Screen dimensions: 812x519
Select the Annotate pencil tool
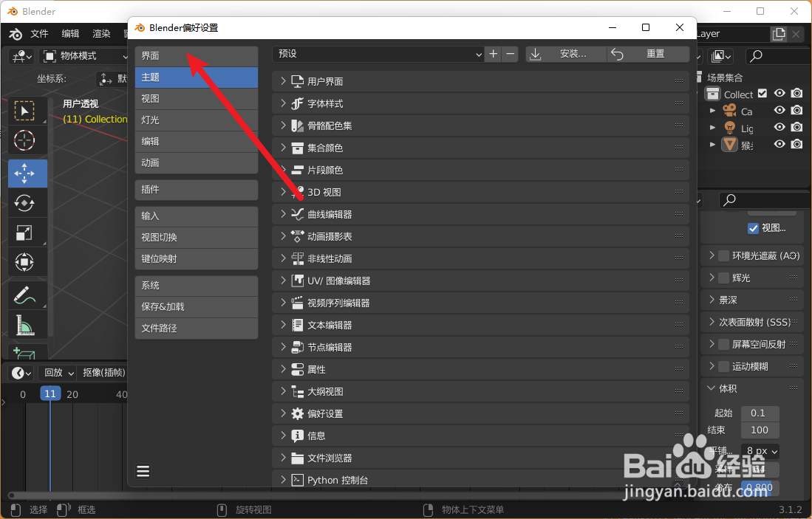[24, 295]
